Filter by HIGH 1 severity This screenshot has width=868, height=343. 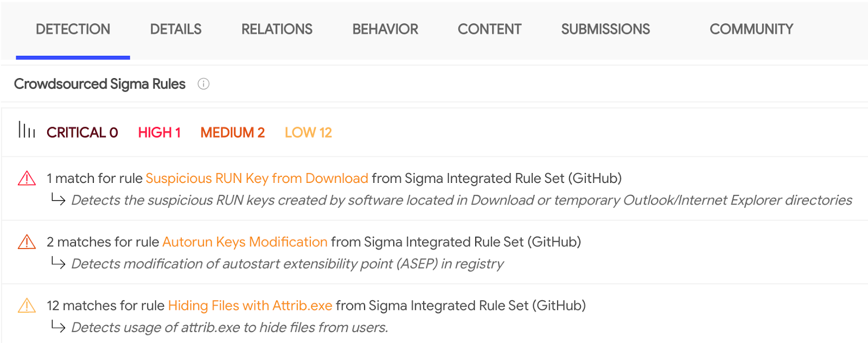click(159, 132)
